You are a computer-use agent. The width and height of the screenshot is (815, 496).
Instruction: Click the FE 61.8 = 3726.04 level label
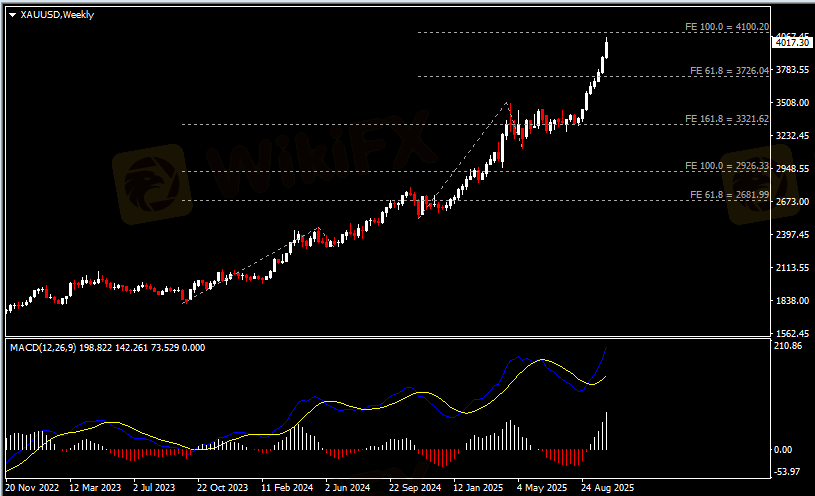pyautogui.click(x=729, y=71)
